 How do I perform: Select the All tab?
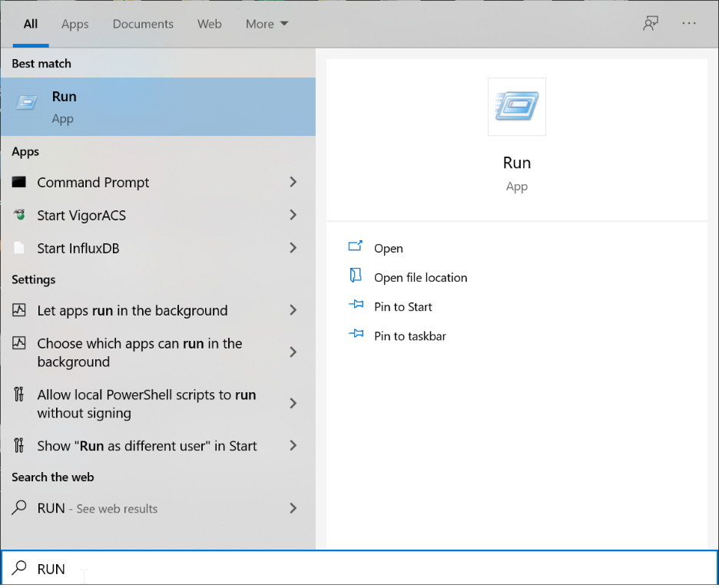tap(31, 24)
